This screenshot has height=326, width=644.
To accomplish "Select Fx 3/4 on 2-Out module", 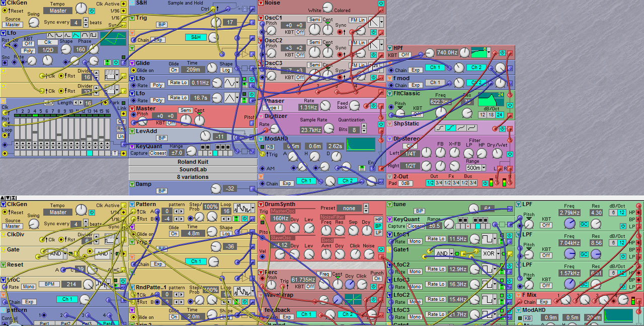I will 456,183.
